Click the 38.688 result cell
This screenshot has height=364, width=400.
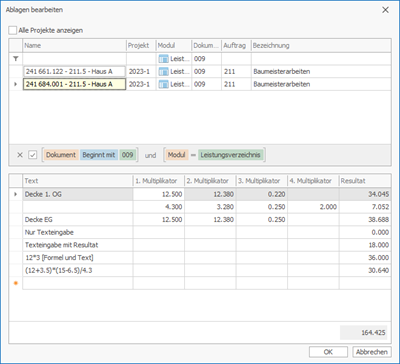(x=365, y=220)
